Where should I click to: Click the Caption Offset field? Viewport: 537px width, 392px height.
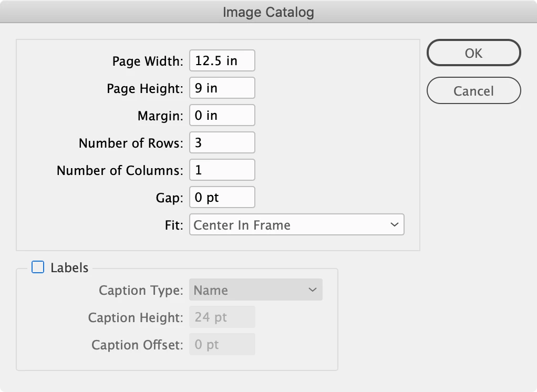(x=222, y=345)
